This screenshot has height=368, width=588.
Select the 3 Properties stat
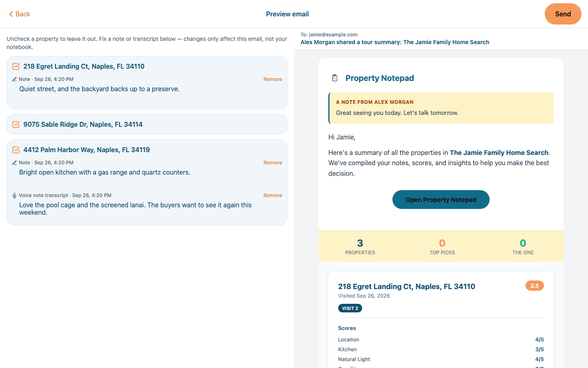click(360, 247)
